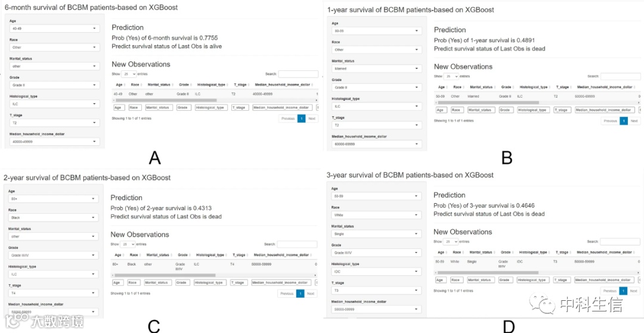The height and width of the screenshot is (333, 644).
Task: Change Show entries count in 6-month panel
Action: pyautogui.click(x=129, y=74)
